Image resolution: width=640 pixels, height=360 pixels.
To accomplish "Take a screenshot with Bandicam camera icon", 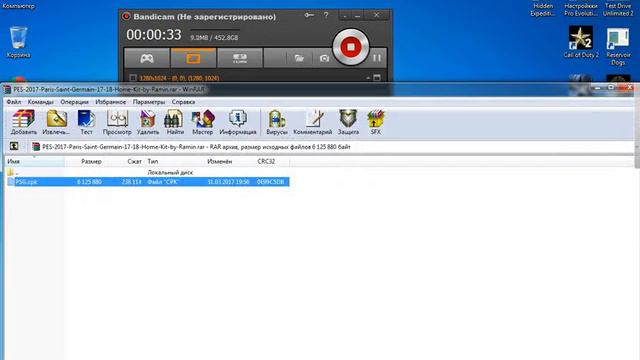I will [324, 58].
